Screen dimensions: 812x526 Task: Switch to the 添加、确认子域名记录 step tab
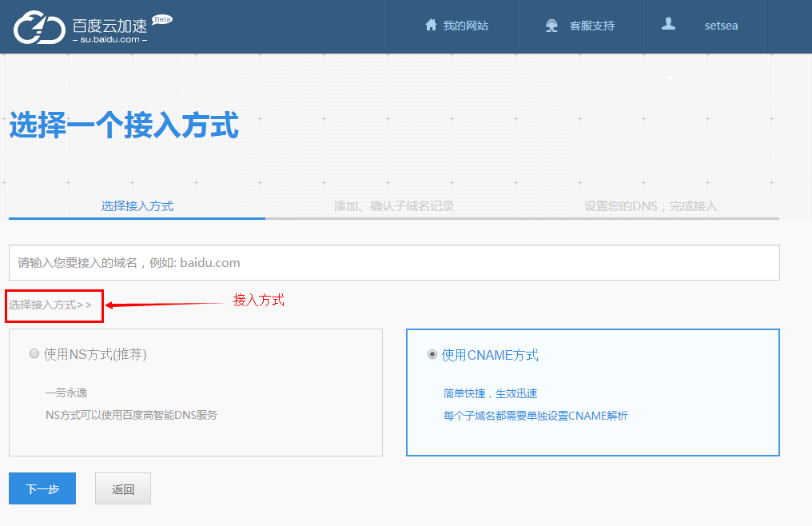coord(393,206)
